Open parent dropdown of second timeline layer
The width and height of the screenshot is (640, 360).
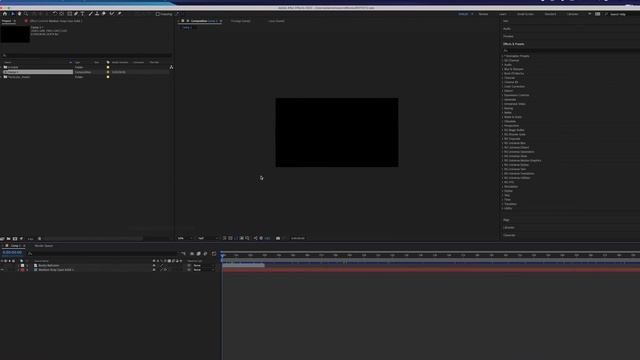point(203,270)
